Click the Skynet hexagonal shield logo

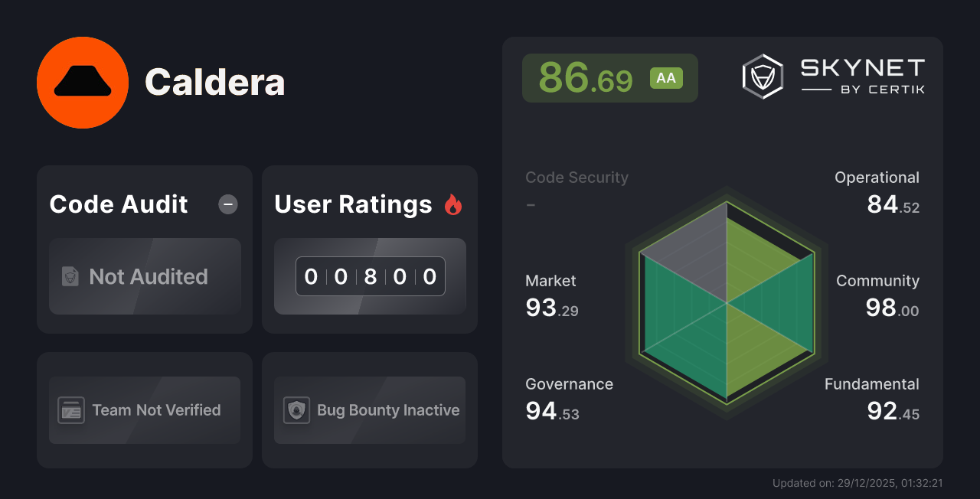(762, 76)
